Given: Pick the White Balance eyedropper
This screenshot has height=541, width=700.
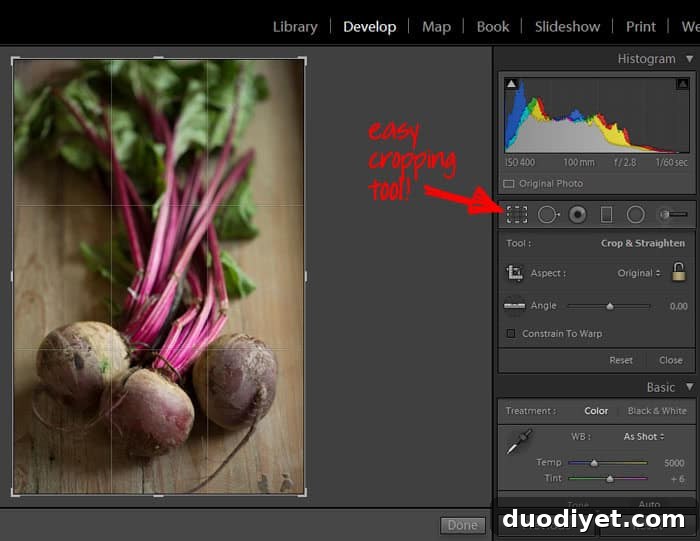Looking at the screenshot, I should tap(519, 442).
